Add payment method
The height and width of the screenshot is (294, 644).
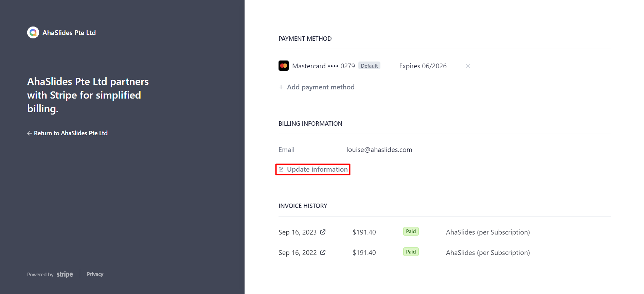[317, 87]
